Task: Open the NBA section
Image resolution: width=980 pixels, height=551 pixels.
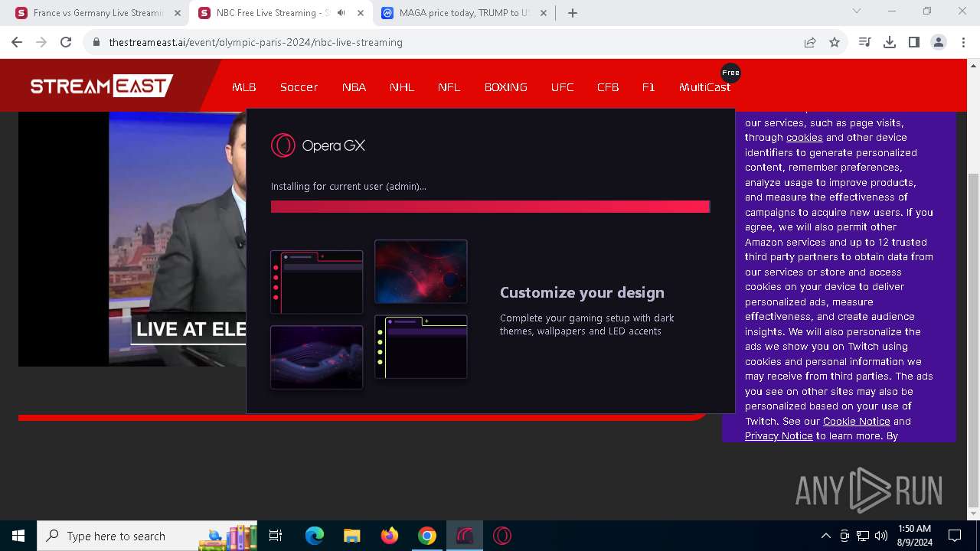Action: pos(354,87)
